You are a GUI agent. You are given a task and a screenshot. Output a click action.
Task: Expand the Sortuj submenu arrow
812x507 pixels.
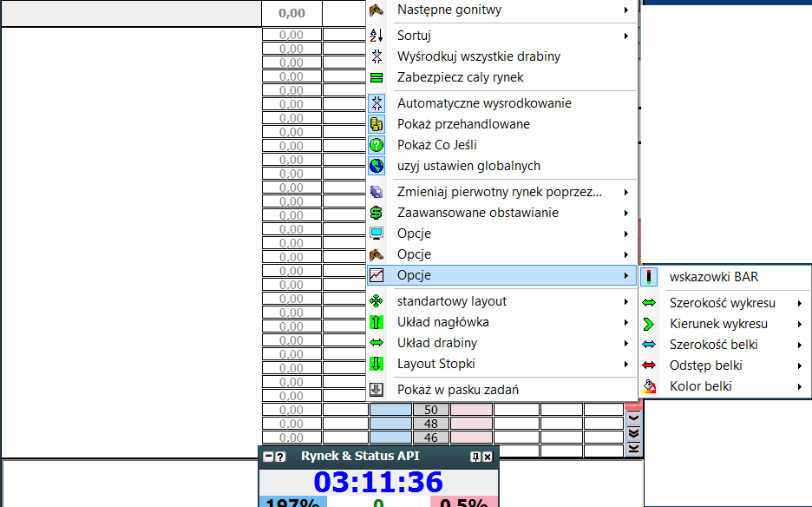pyautogui.click(x=626, y=36)
